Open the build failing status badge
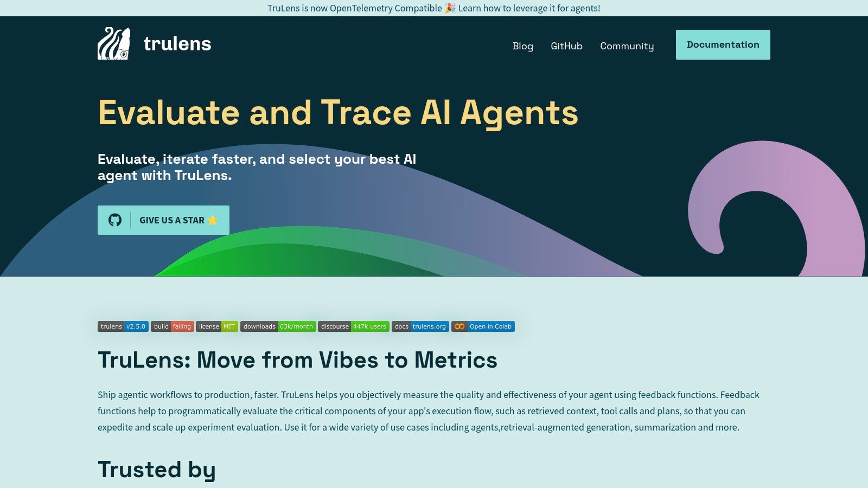The width and height of the screenshot is (868, 488). tap(173, 326)
